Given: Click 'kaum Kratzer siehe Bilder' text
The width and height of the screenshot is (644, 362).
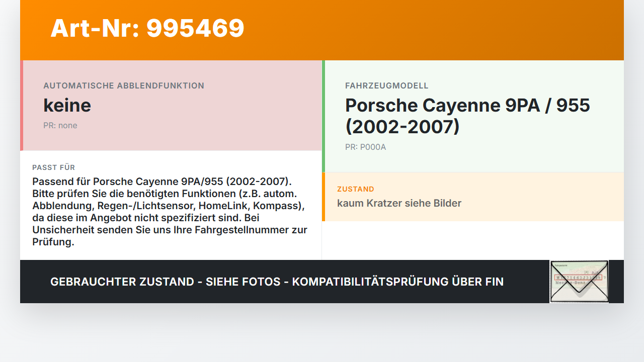Looking at the screenshot, I should pyautogui.click(x=399, y=203).
